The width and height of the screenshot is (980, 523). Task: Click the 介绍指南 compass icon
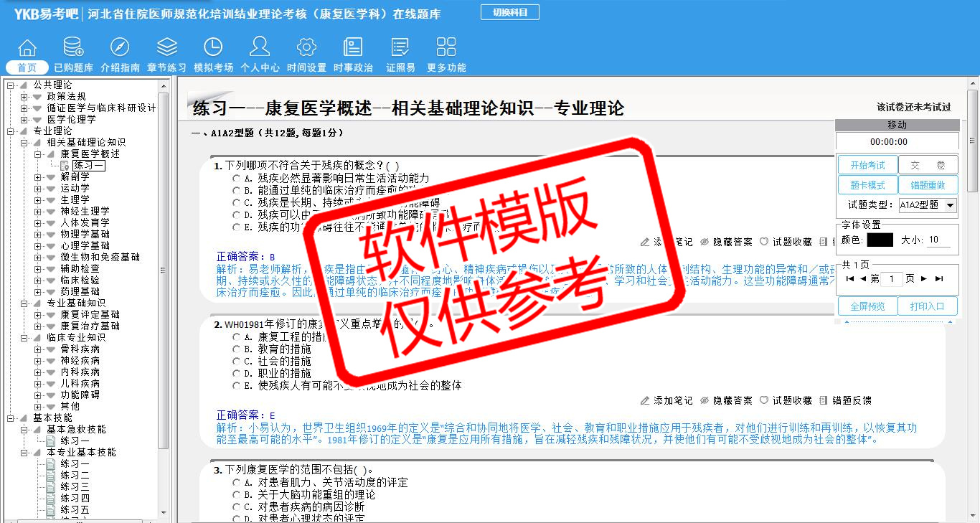click(120, 48)
